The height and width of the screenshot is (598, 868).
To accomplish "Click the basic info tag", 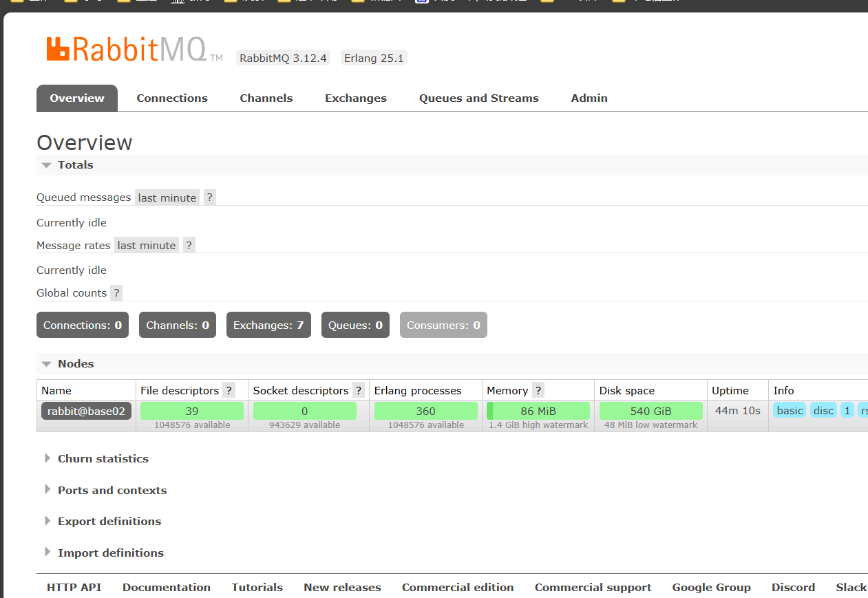I will (x=790, y=411).
